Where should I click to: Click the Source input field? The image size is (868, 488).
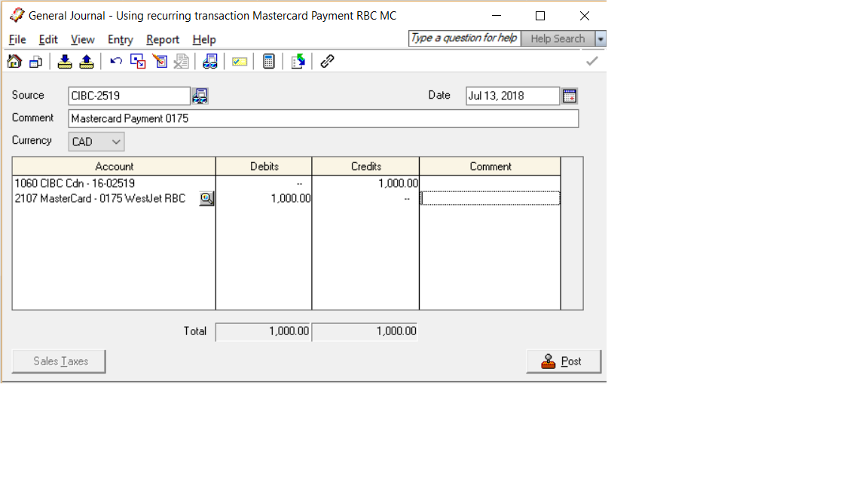(129, 96)
